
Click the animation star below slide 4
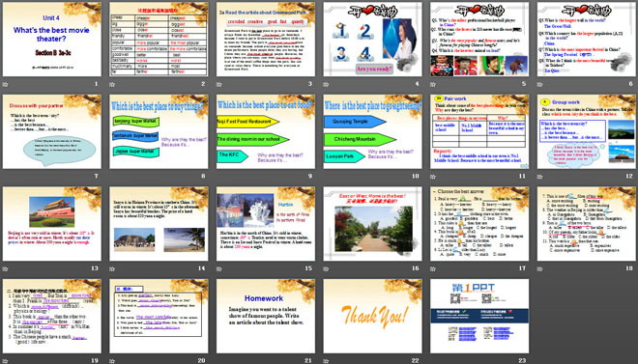[x=326, y=85]
